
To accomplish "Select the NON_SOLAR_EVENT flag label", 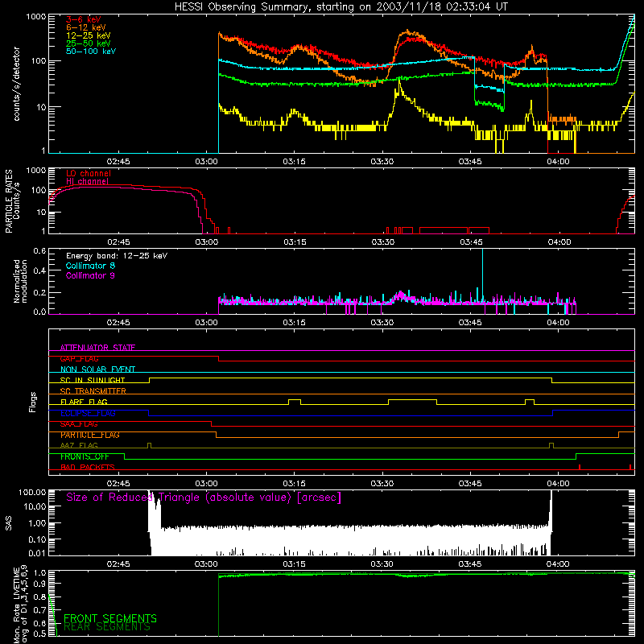I will tap(97, 369).
